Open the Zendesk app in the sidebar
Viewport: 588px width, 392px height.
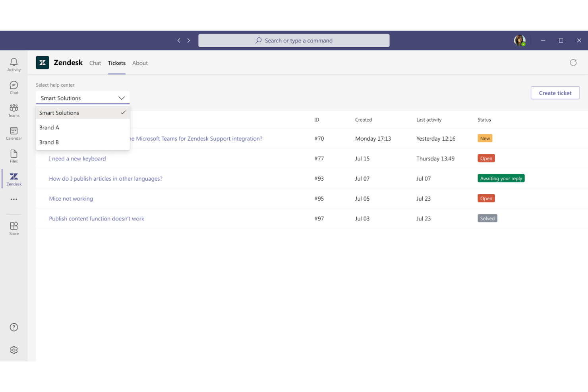(14, 179)
